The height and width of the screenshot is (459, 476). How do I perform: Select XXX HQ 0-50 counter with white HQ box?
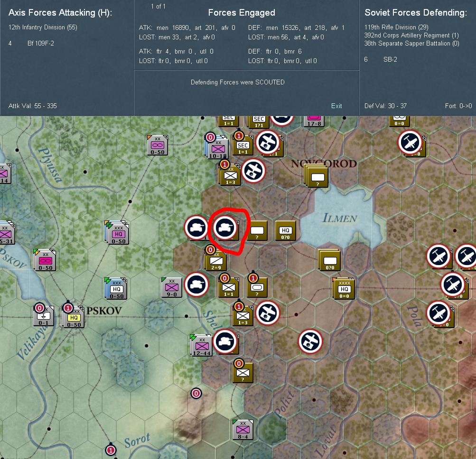pyautogui.click(x=116, y=288)
